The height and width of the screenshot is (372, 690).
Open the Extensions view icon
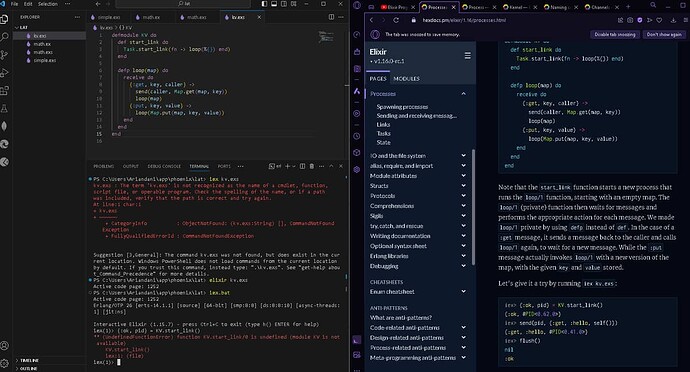click(x=4, y=90)
